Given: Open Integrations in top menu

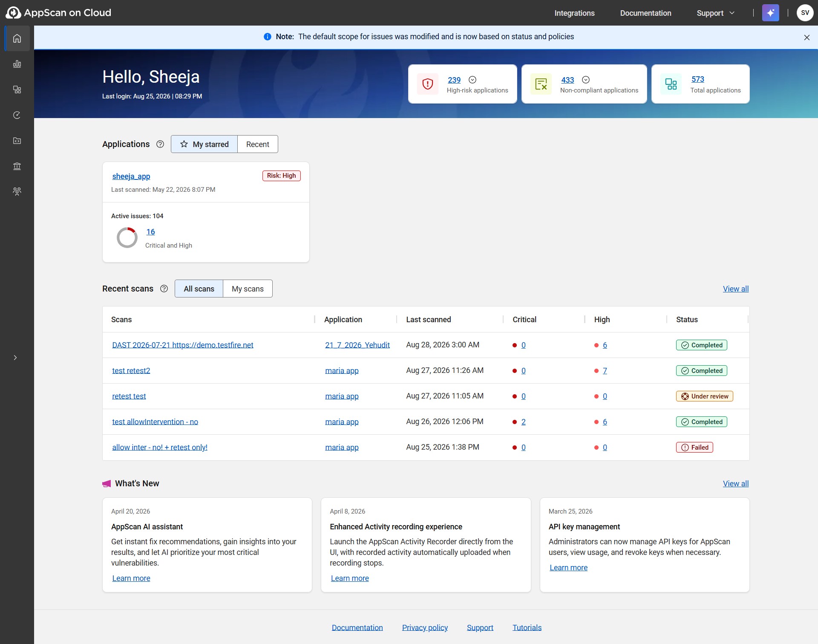Looking at the screenshot, I should [x=574, y=13].
